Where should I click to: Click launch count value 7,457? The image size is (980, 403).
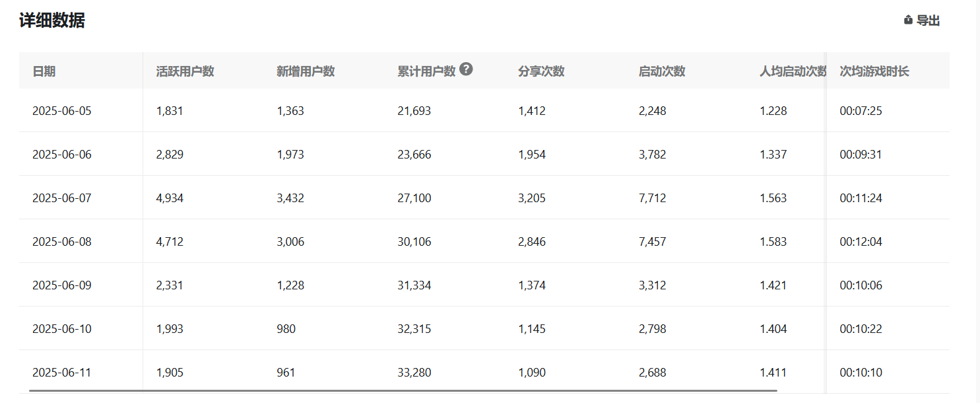coord(652,242)
